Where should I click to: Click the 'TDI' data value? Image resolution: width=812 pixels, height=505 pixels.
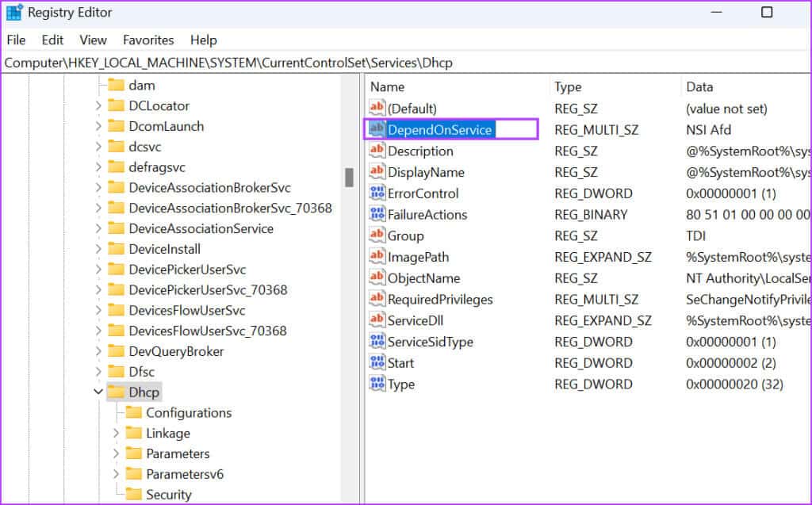[696, 235]
